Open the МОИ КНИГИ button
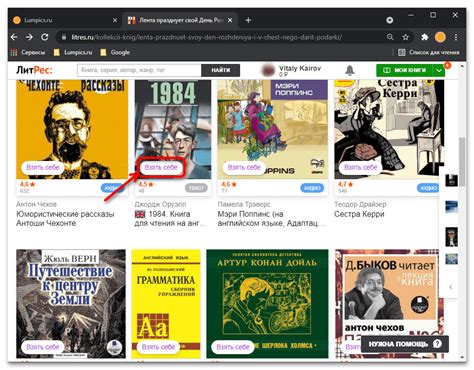Viewport: 474px width, 370px height. (405, 70)
